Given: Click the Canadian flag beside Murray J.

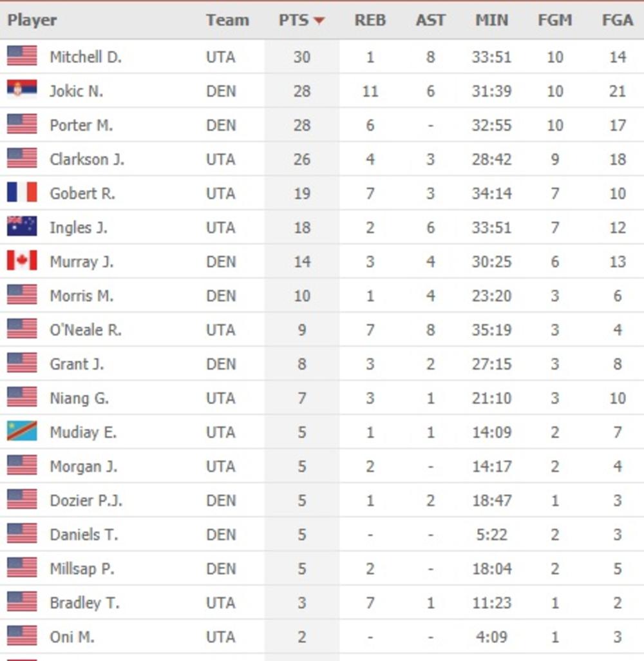Looking at the screenshot, I should point(22,261).
